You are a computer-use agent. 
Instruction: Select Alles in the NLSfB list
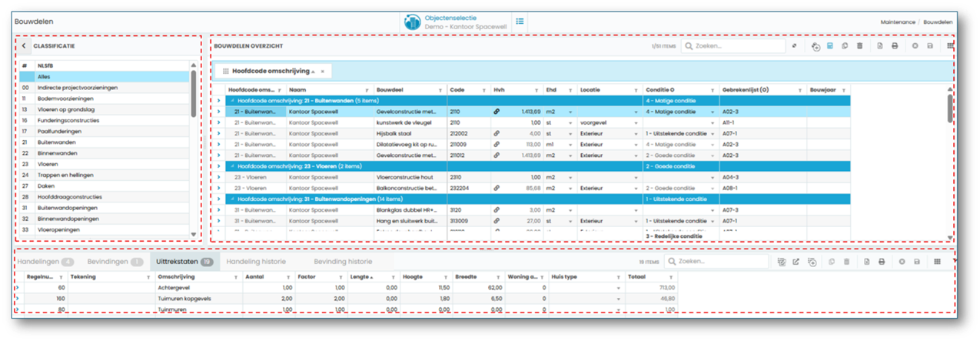tap(104, 76)
